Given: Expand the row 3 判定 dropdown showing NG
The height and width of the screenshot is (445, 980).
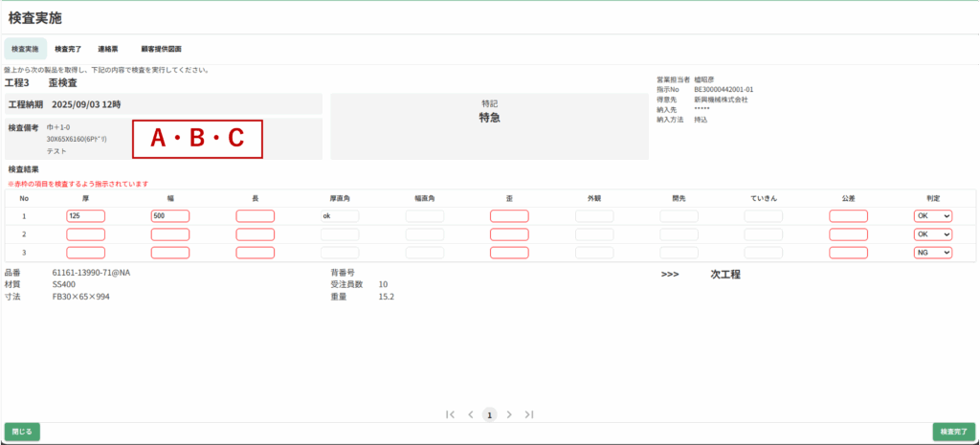Looking at the screenshot, I should coord(933,253).
